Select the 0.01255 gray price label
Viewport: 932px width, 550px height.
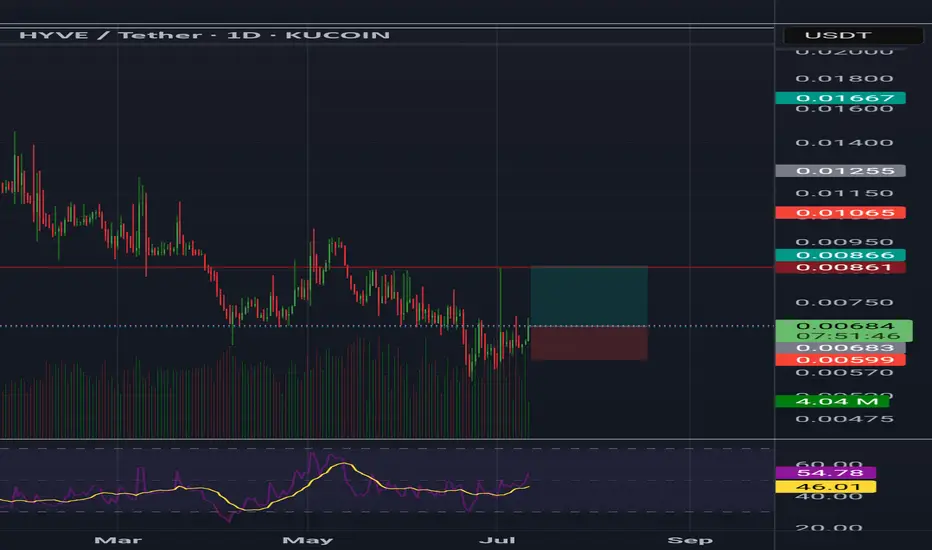tap(840, 171)
